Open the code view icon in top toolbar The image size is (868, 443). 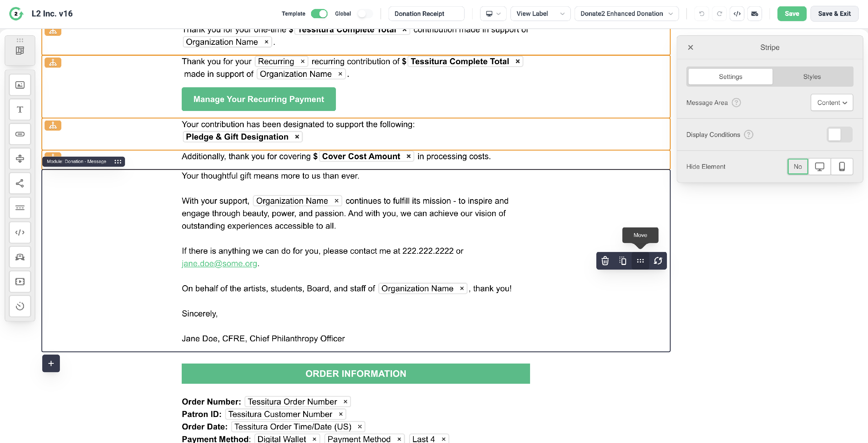coord(737,14)
